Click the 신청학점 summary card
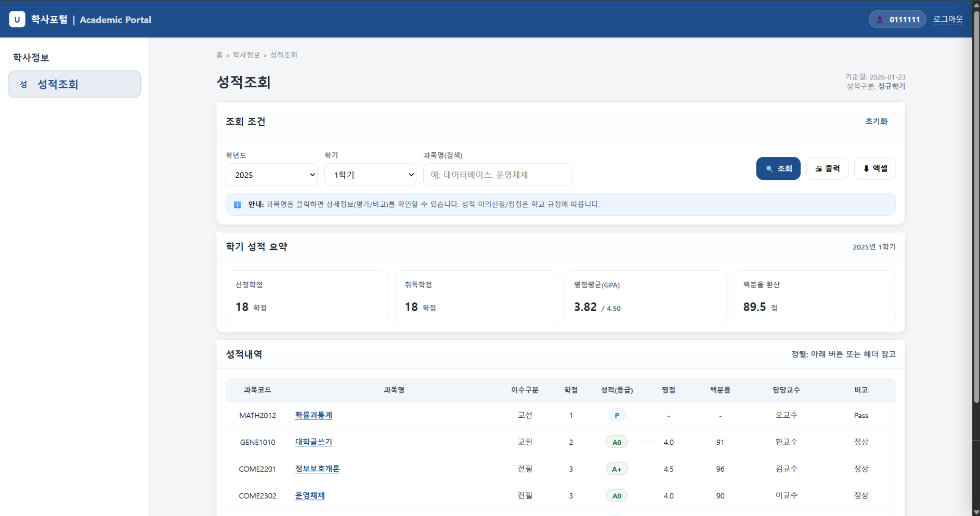Viewport: 980px width, 516px height. point(307,297)
